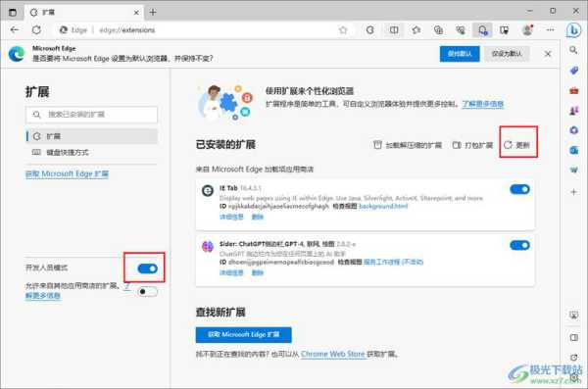Open sidebar shopping tag icon
588x389 pixels.
coord(573,71)
